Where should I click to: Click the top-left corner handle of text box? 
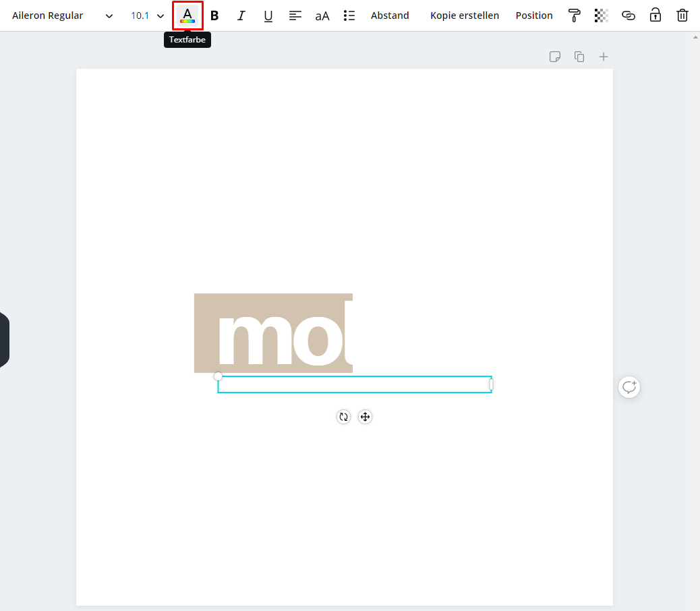pyautogui.click(x=218, y=376)
